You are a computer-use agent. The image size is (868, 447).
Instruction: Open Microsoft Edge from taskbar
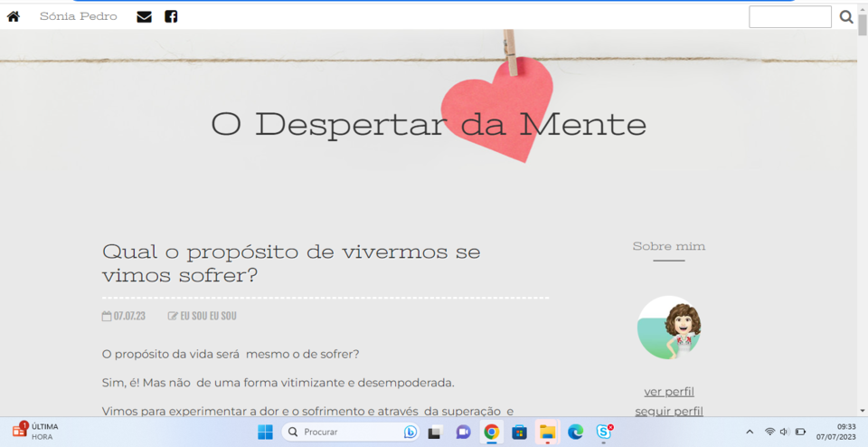(576, 432)
